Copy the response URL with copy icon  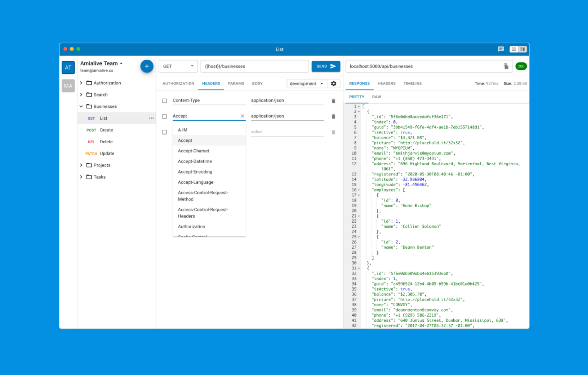click(x=506, y=66)
